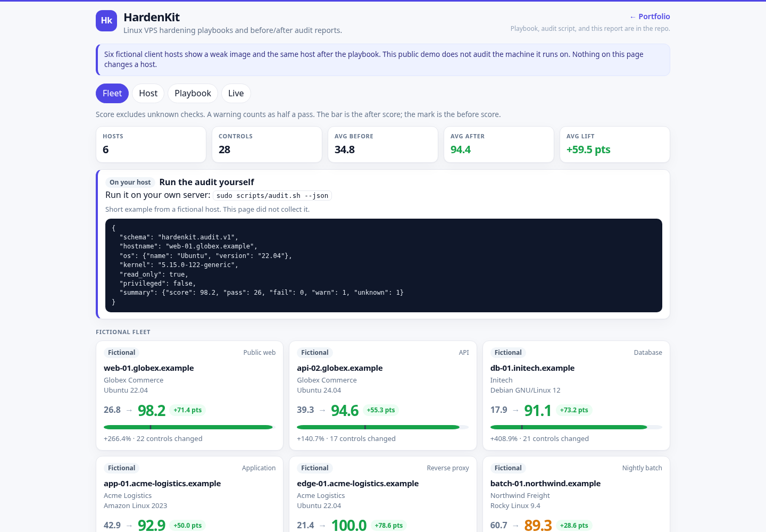Image resolution: width=766 pixels, height=532 pixels.
Task: Click the web-01 score progress bar
Action: click(189, 427)
